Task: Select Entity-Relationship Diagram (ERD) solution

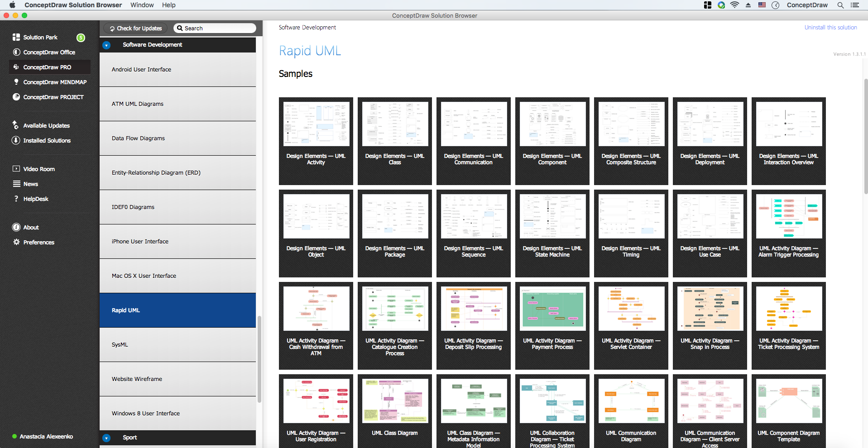Action: [177, 173]
